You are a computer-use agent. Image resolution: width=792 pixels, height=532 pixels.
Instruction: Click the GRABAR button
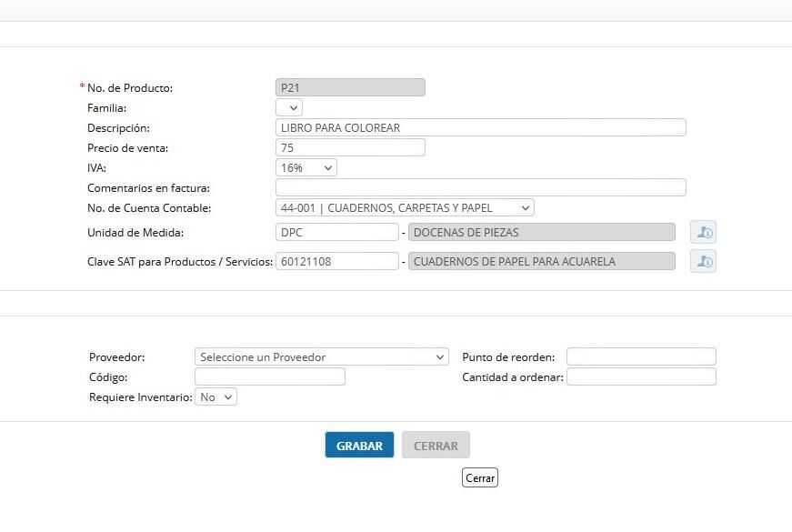(359, 445)
